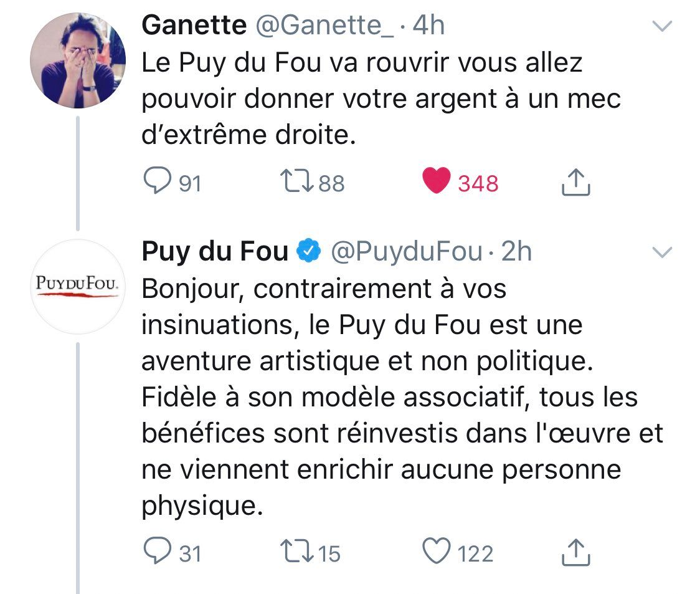Open Ganette display name profile

tap(194, 26)
